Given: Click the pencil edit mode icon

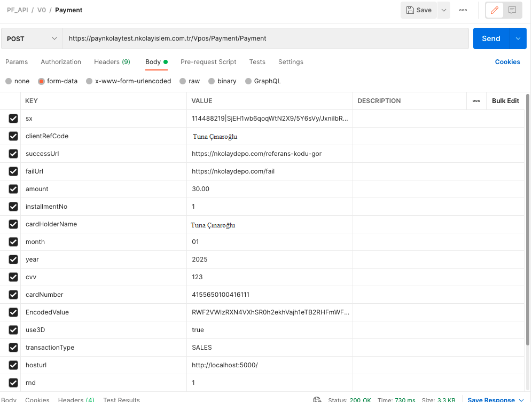Looking at the screenshot, I should [x=494, y=10].
